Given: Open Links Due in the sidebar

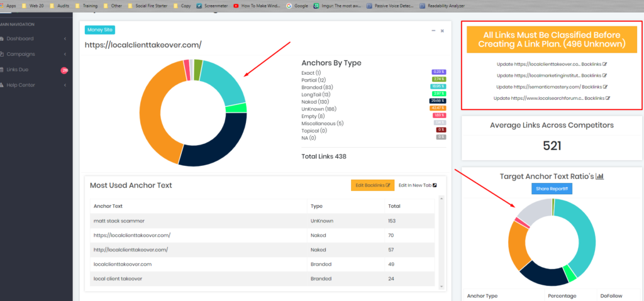Looking at the screenshot, I should click(18, 70).
